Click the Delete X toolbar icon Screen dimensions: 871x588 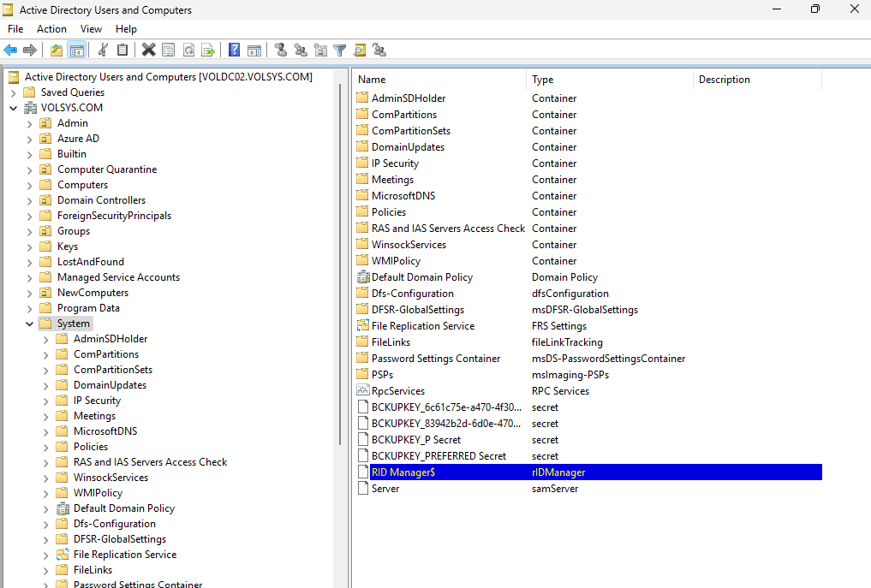[x=148, y=50]
